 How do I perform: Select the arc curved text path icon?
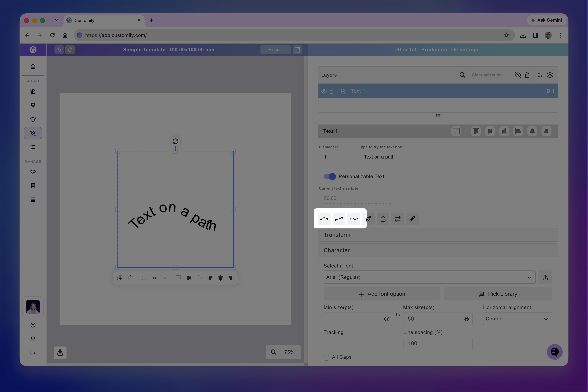coord(324,219)
